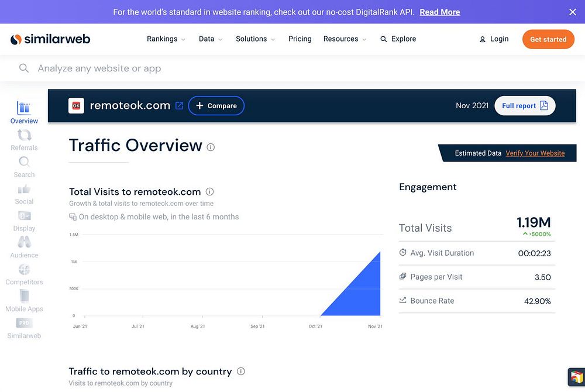
Task: Download the Full report
Action: point(525,105)
